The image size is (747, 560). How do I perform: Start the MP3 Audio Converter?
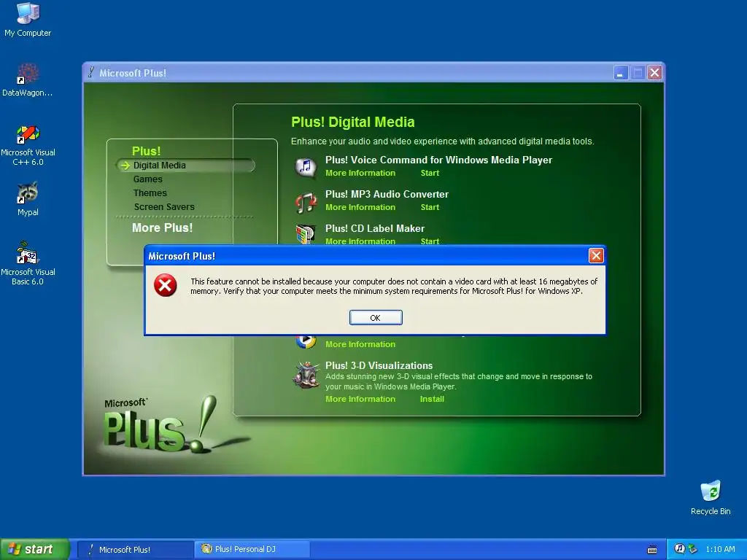coord(430,207)
